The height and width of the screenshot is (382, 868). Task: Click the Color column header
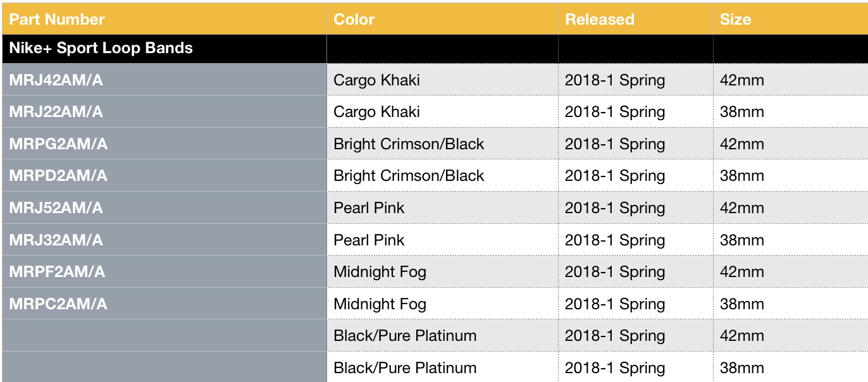tap(354, 20)
